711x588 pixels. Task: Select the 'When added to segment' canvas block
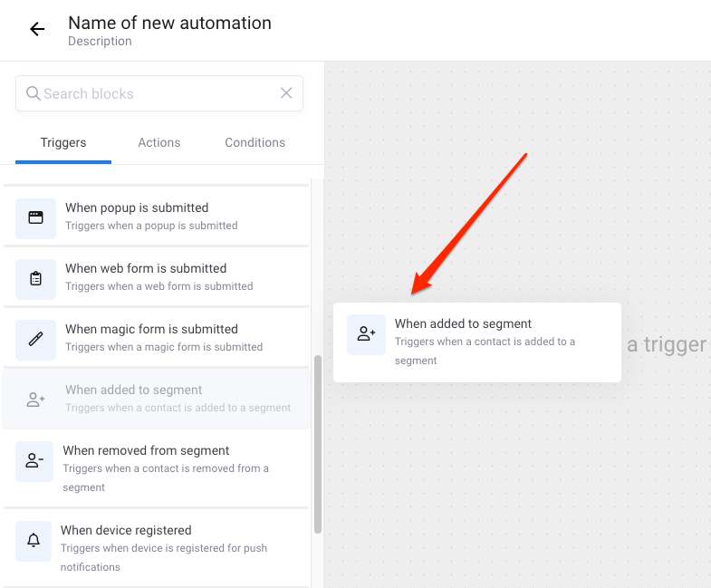click(x=477, y=342)
